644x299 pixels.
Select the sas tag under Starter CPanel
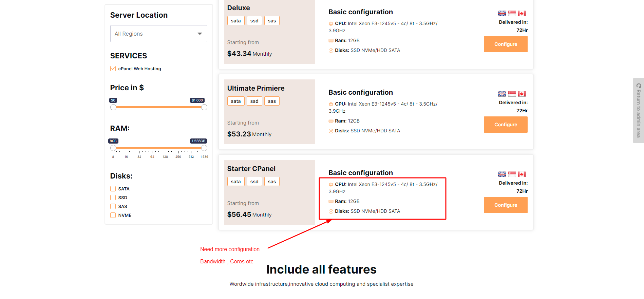pyautogui.click(x=272, y=182)
